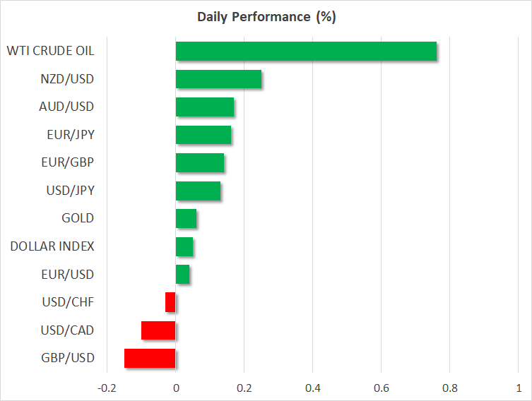Select the Dollar Index bar
This screenshot has width=532, height=401.
click(x=184, y=246)
